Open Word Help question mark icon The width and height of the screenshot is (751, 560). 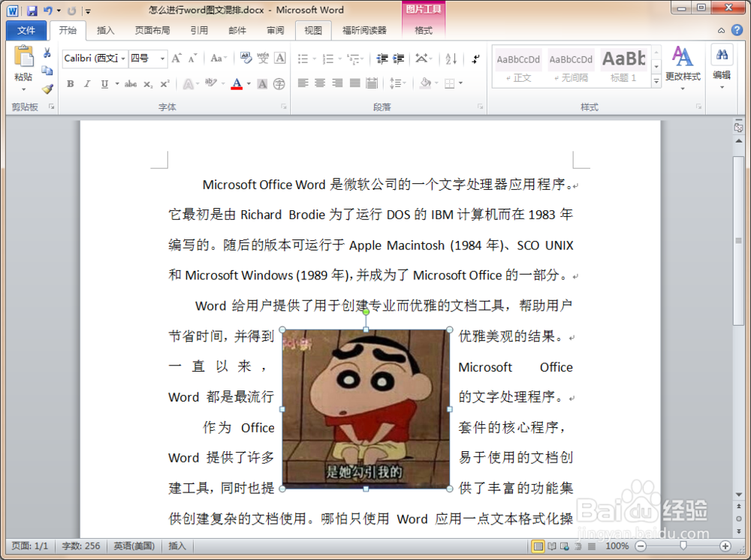coord(737,30)
